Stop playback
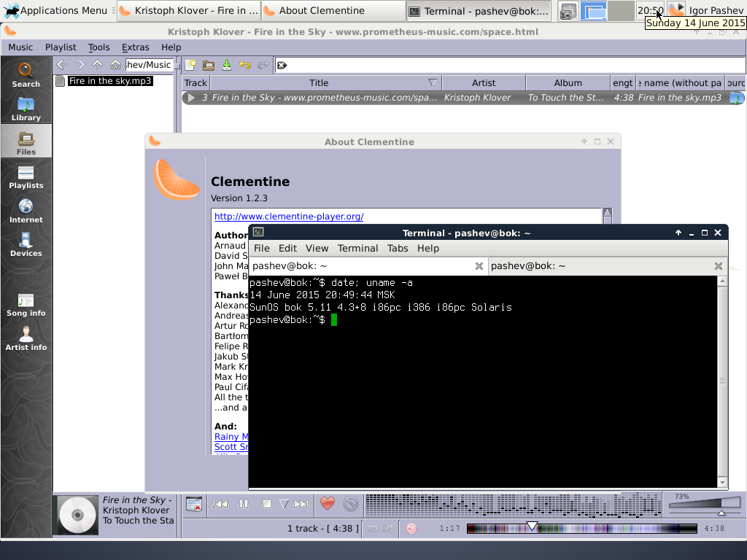Image resolution: width=747 pixels, height=560 pixels. pos(267,504)
